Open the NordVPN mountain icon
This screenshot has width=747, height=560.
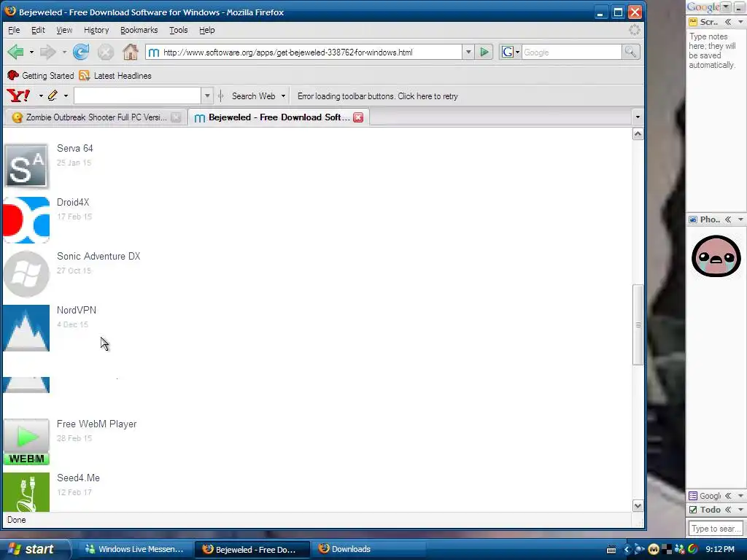(x=26, y=328)
